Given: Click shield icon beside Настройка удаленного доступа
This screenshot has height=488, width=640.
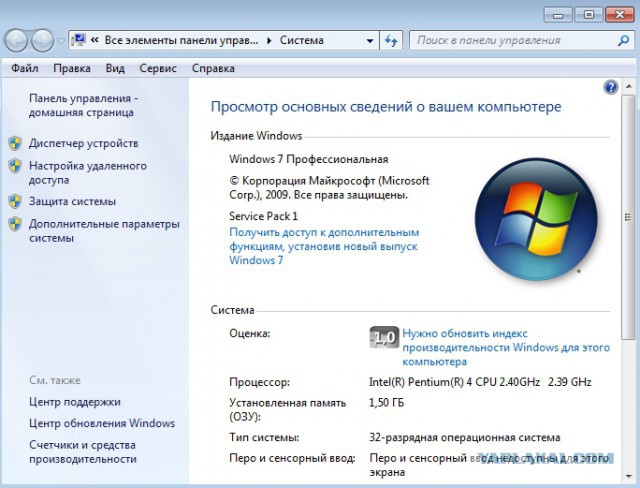Looking at the screenshot, I should 15,166.
